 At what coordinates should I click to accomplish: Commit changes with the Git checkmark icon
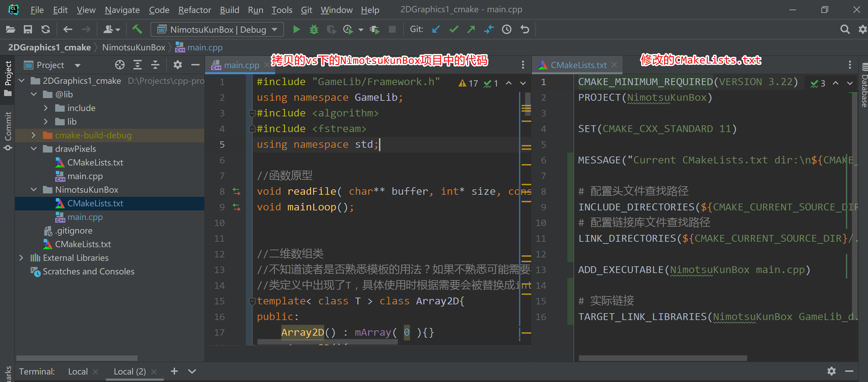[454, 30]
